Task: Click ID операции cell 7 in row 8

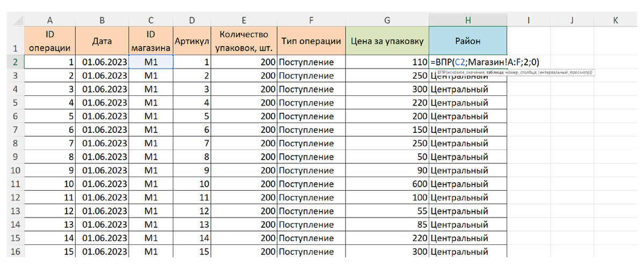Action: click(x=50, y=144)
